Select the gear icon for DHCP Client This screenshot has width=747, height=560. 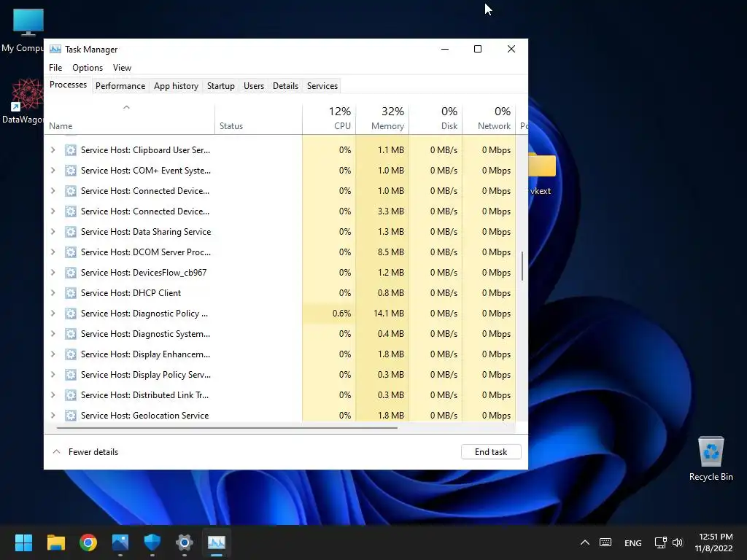71,293
